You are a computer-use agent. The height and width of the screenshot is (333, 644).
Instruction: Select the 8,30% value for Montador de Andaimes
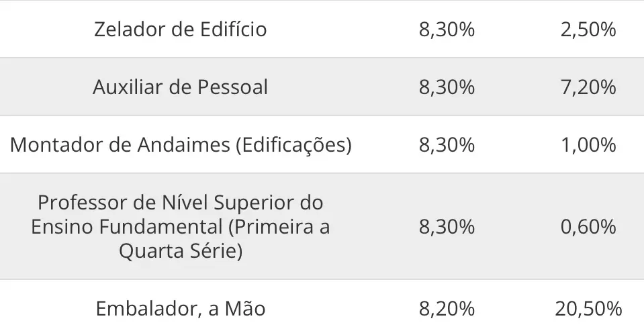click(447, 145)
